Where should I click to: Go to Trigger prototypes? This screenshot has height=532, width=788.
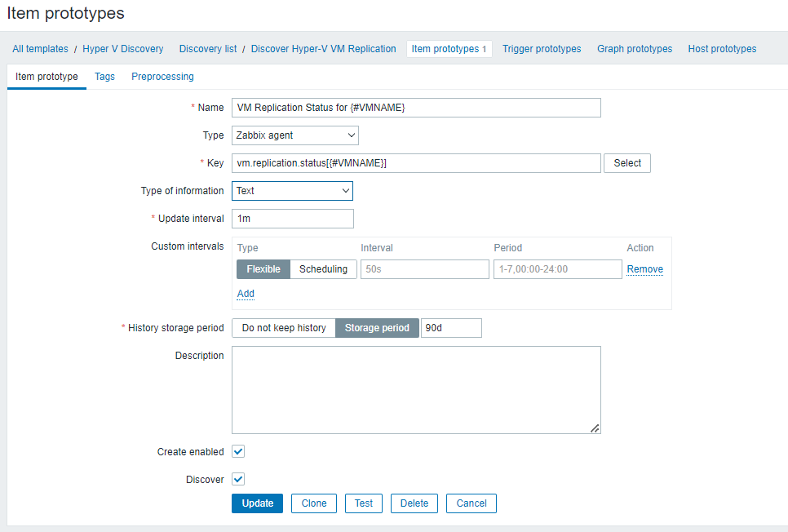(x=542, y=49)
